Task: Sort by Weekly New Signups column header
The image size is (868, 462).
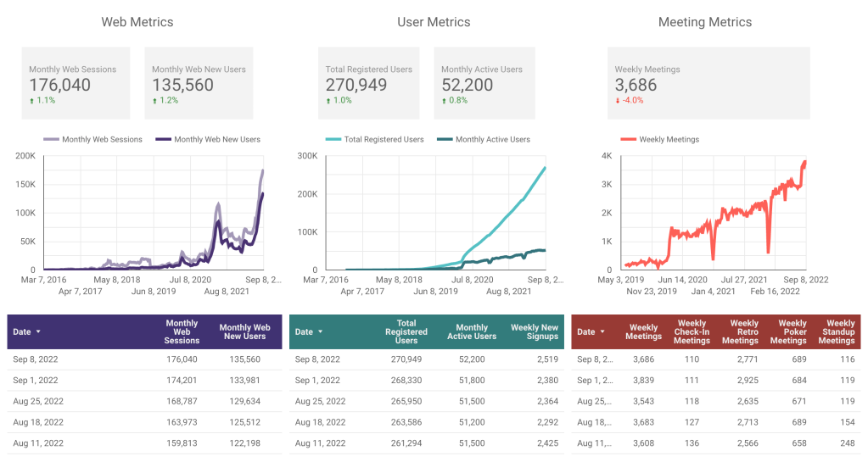Action: 535,331
